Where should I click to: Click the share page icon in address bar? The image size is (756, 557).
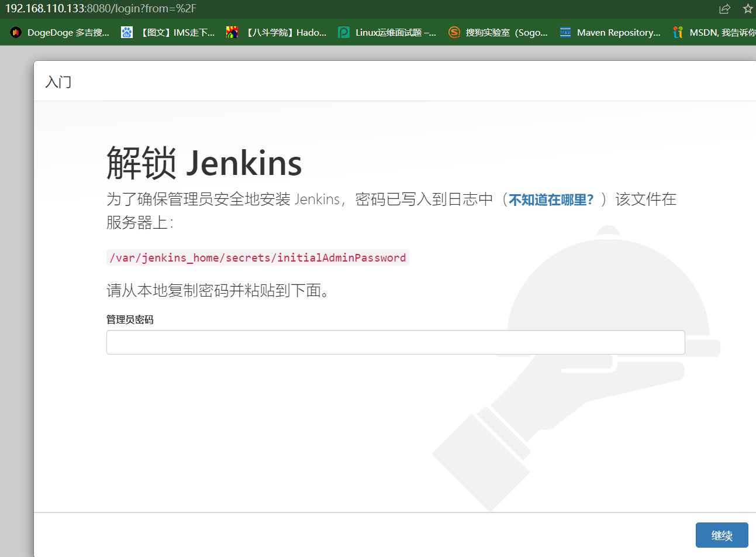click(724, 9)
